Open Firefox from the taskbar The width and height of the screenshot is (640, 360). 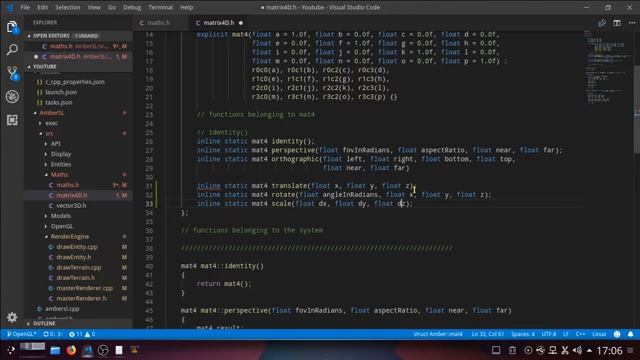pyautogui.click(x=71, y=350)
